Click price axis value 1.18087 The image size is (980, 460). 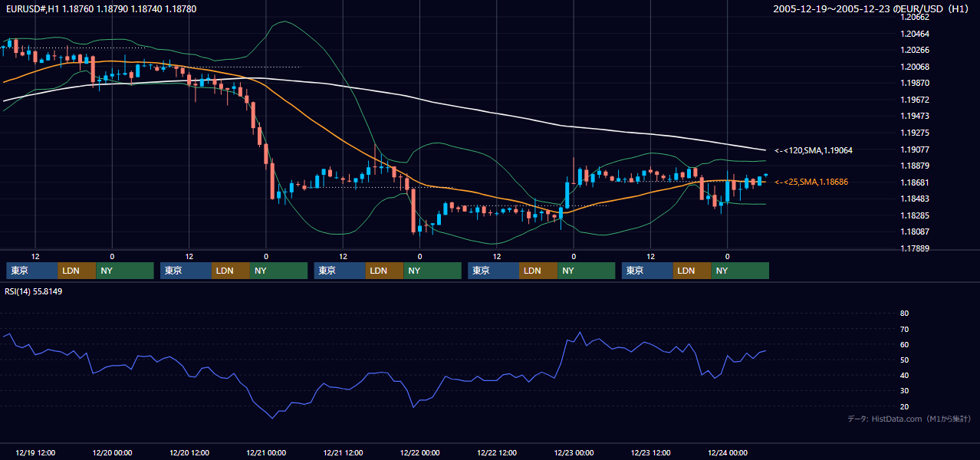[915, 232]
